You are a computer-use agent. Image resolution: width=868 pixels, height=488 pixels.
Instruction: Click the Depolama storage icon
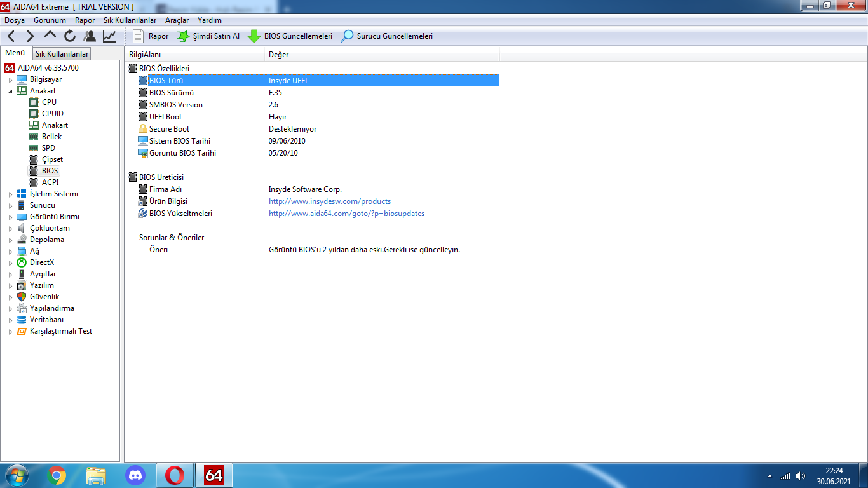pyautogui.click(x=22, y=240)
